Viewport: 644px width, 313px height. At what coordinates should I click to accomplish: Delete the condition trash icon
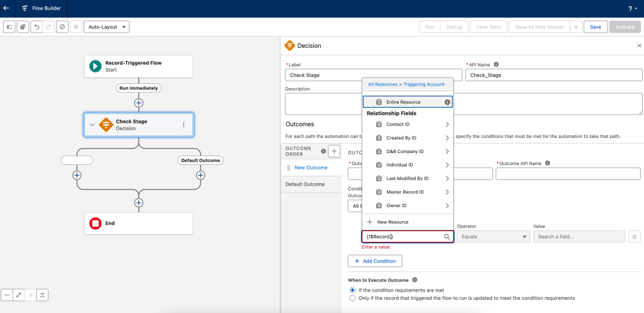tap(634, 237)
